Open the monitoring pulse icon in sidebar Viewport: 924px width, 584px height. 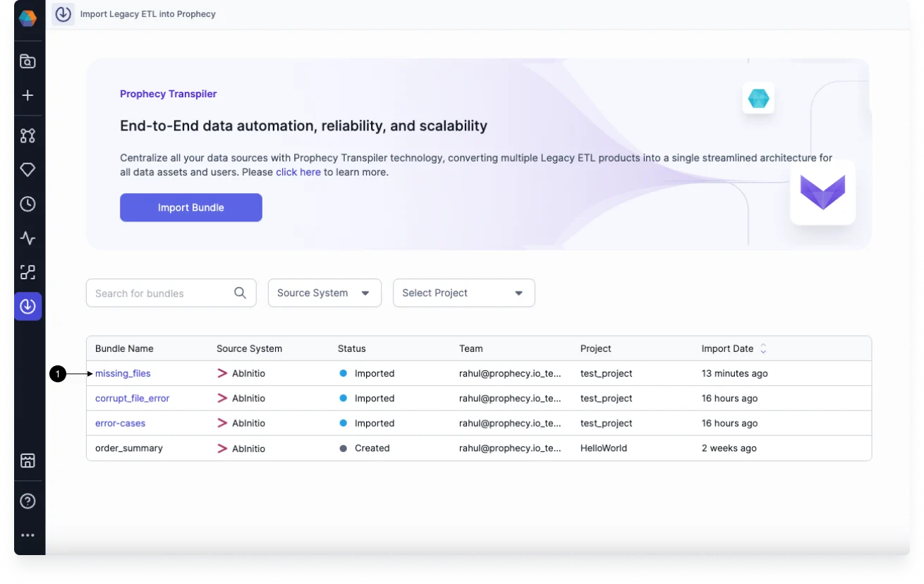(x=28, y=238)
